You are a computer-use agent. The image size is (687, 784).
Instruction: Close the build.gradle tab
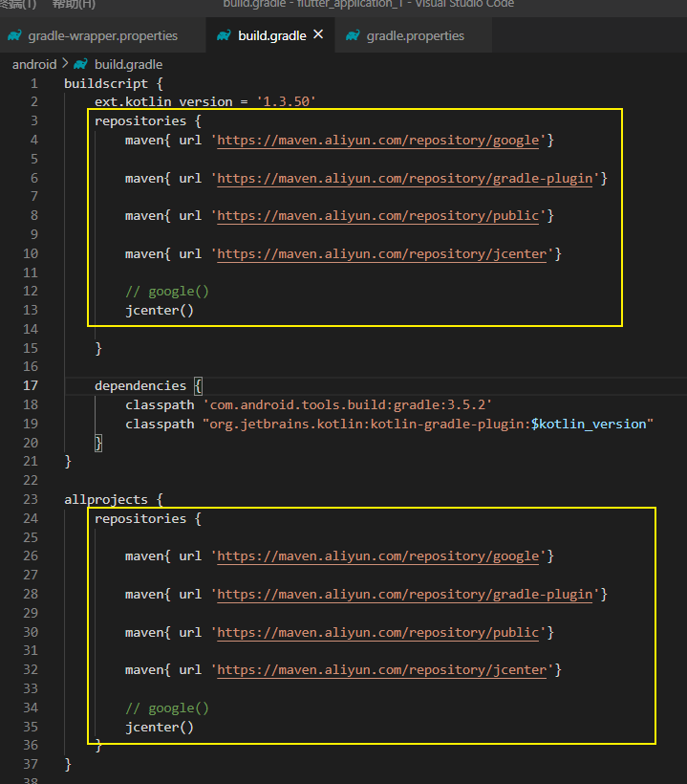(318, 34)
